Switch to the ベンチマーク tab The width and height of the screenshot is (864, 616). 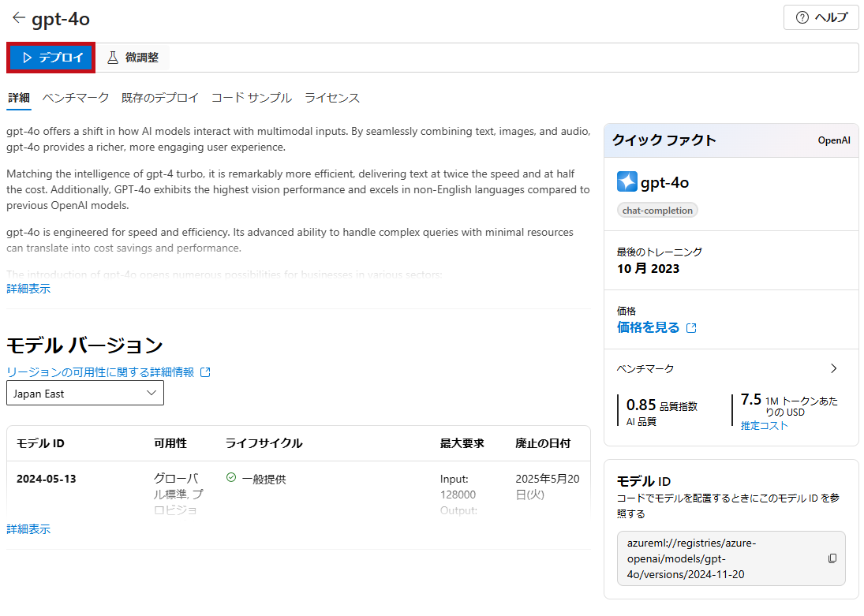[76, 98]
